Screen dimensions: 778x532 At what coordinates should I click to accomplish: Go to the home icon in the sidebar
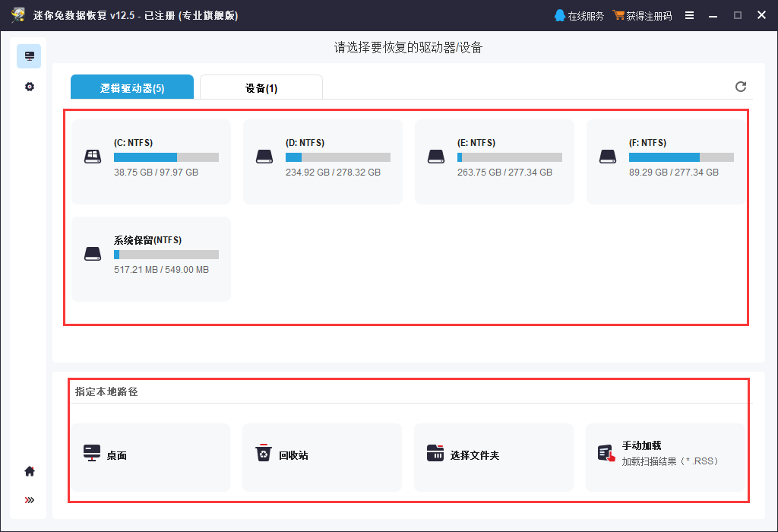(30, 471)
